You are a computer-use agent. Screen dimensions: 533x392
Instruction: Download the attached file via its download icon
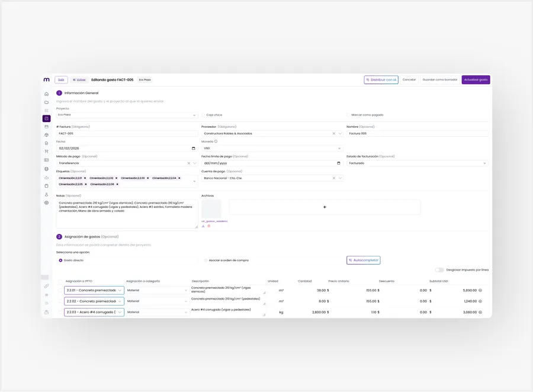203,226
